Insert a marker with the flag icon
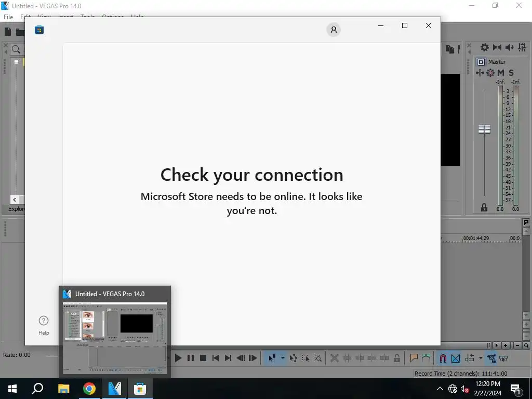Viewport: 532px width, 399px height. coord(414,358)
